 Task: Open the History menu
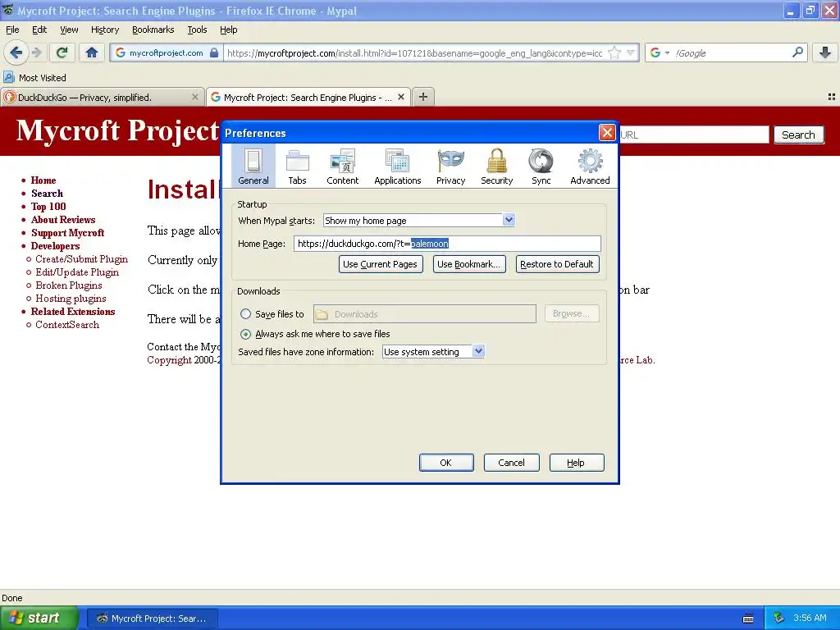coord(105,30)
